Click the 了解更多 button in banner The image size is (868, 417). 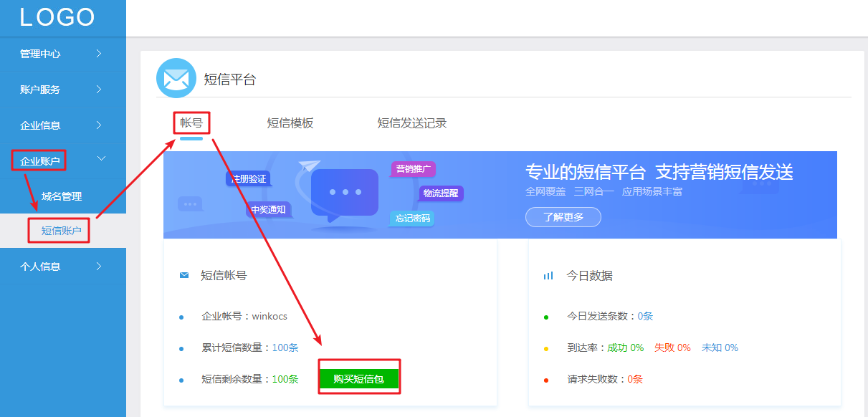point(563,217)
